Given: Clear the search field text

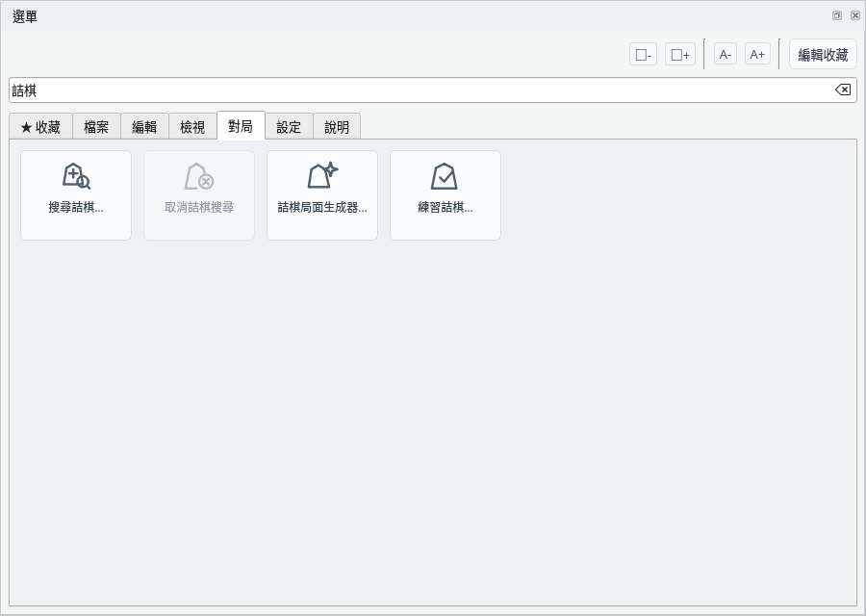Looking at the screenshot, I should pyautogui.click(x=843, y=90).
